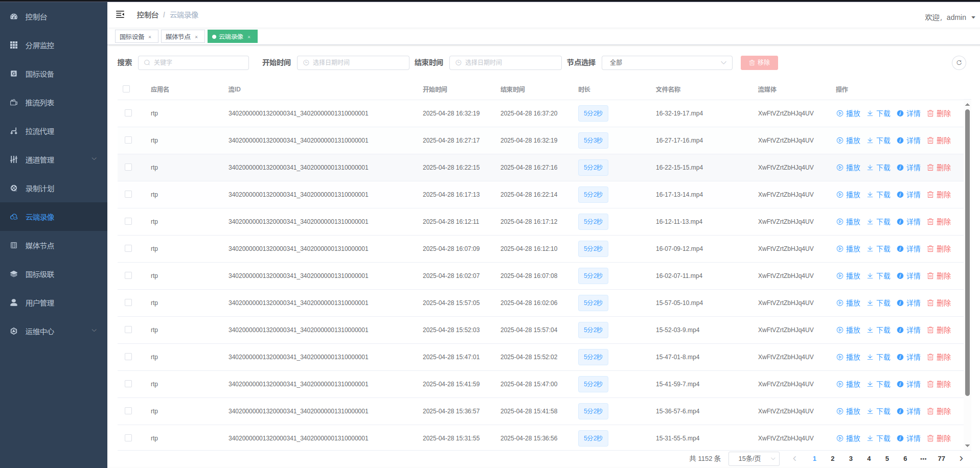Go to next page arrow in pagination

(x=961, y=458)
